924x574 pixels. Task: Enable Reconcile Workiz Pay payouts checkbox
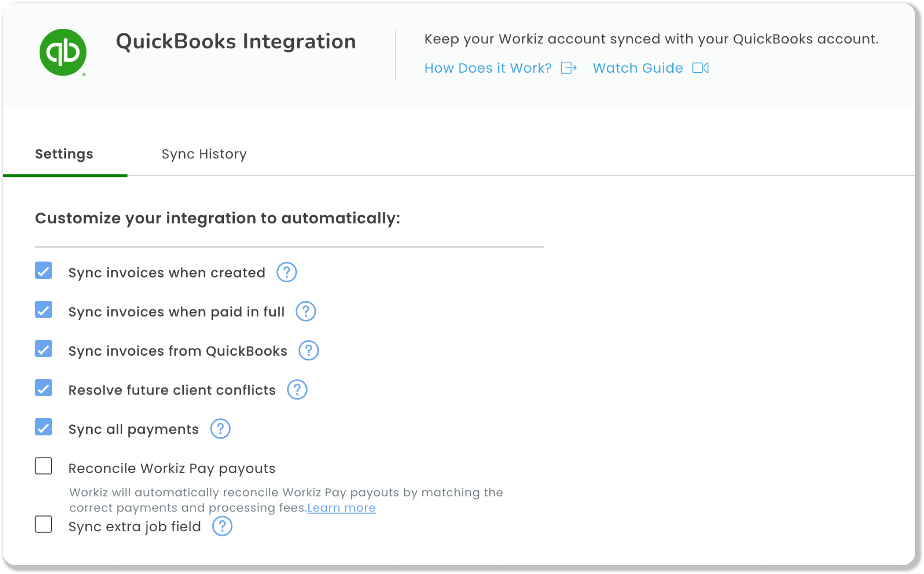coord(43,466)
